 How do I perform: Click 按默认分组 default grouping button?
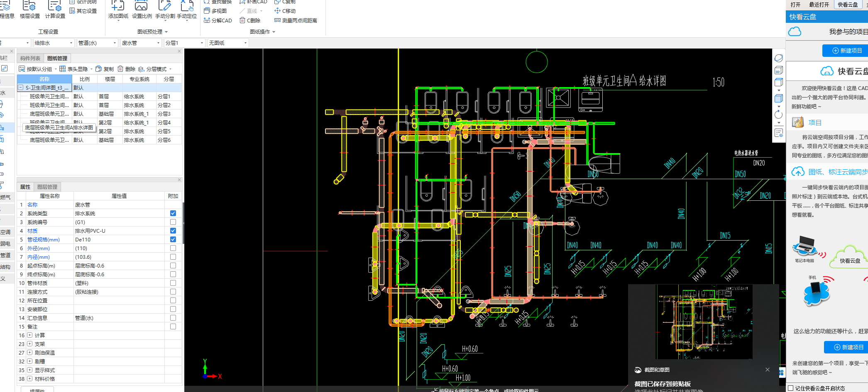coord(35,69)
